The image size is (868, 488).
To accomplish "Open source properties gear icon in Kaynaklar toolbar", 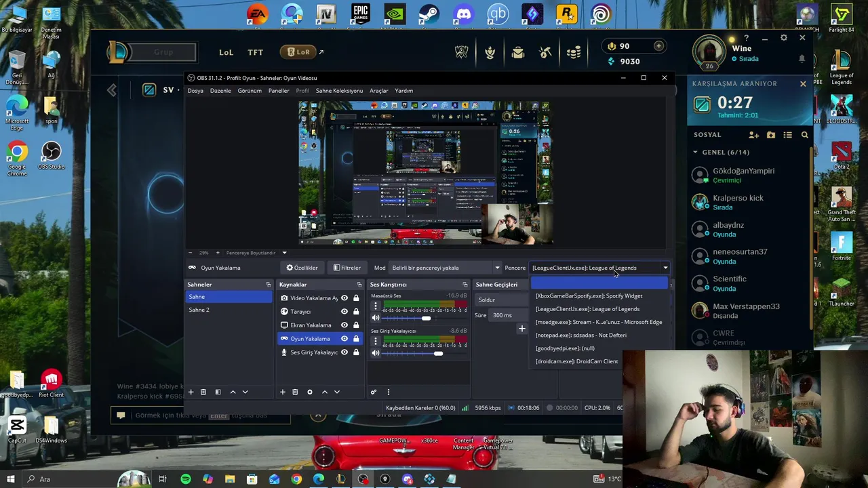I will 310,392.
